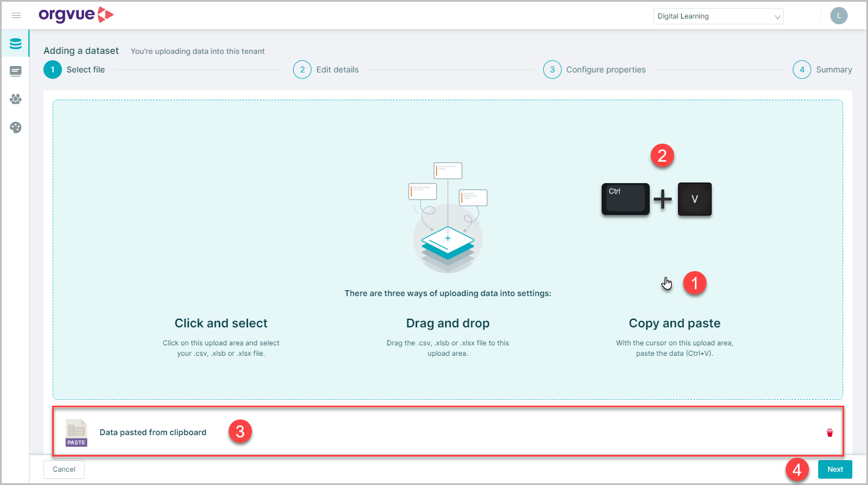Click the orgvue logo
Image resolution: width=868 pixels, height=485 pixels.
tap(76, 15)
